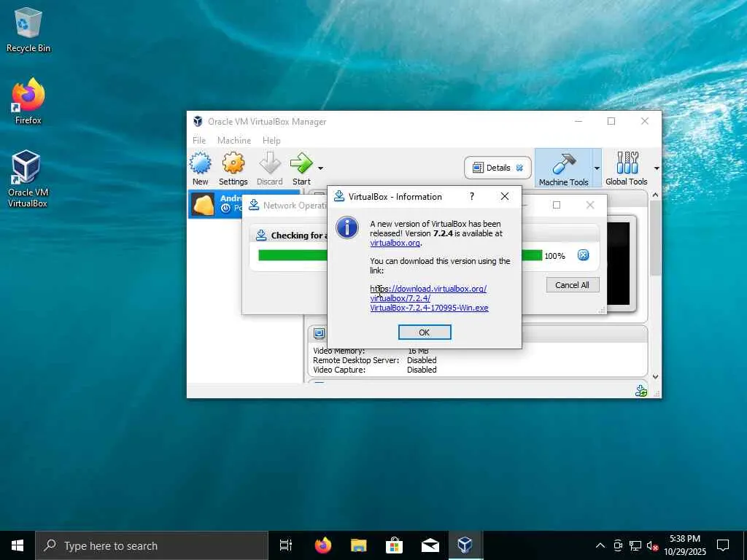Minimize the VirtualBox Manager window
The height and width of the screenshot is (560, 747).
click(x=578, y=122)
